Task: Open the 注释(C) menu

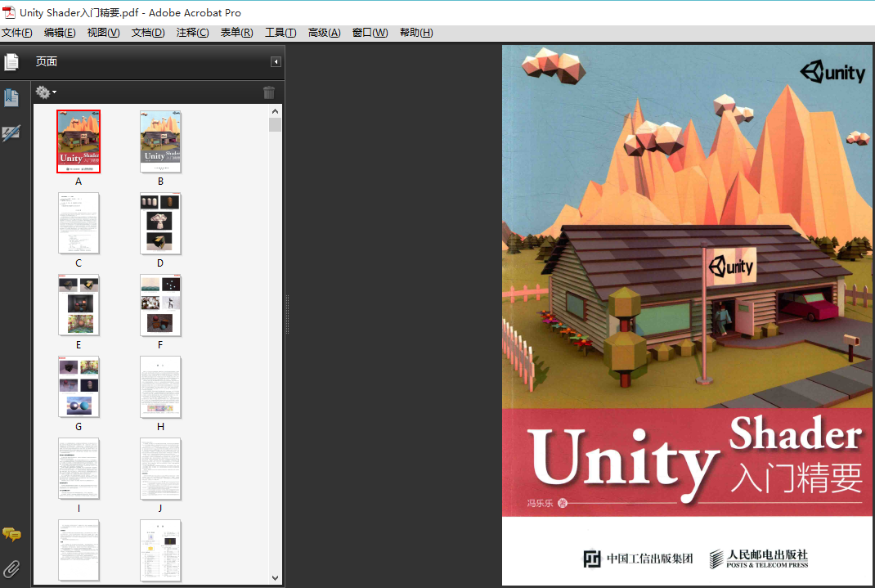Action: pyautogui.click(x=192, y=33)
